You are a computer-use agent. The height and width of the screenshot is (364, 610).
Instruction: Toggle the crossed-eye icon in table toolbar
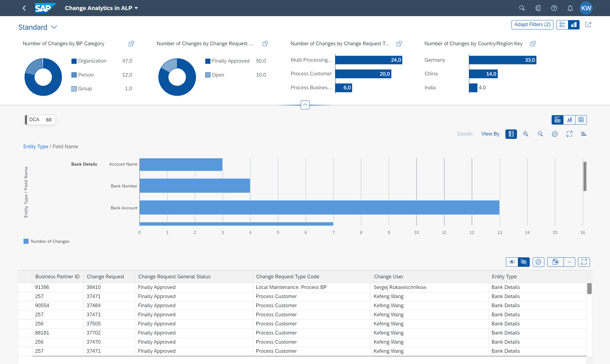point(524,262)
